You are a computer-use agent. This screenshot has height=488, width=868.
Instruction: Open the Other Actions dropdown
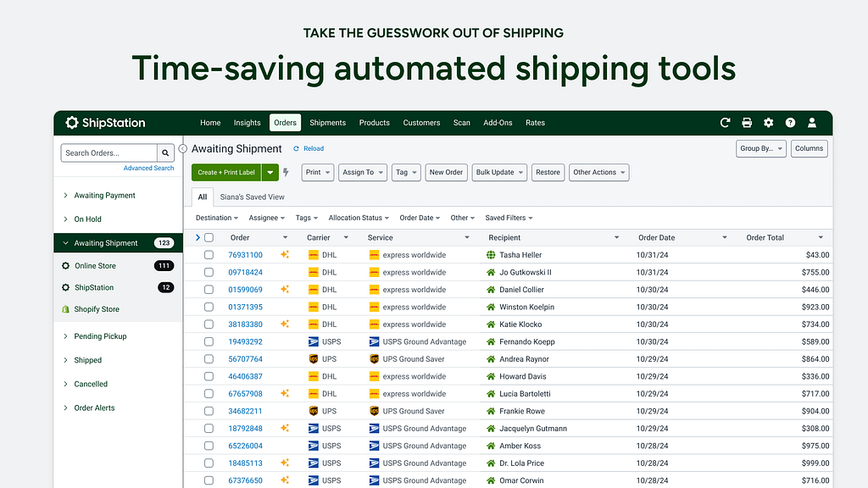click(x=599, y=172)
